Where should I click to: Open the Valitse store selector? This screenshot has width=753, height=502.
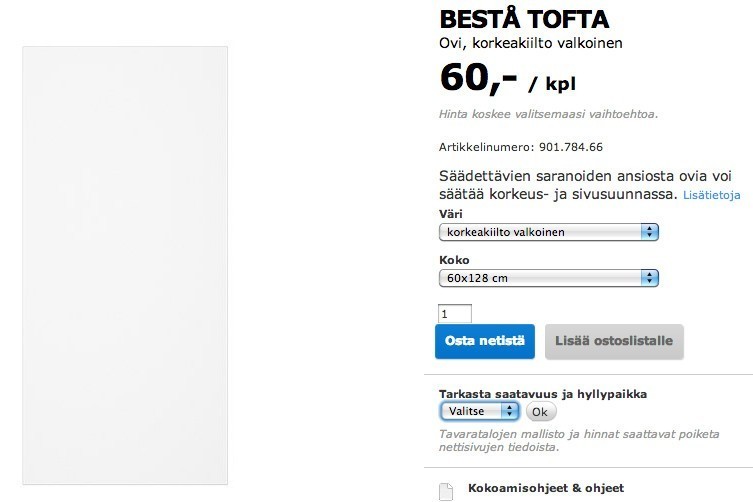click(479, 411)
